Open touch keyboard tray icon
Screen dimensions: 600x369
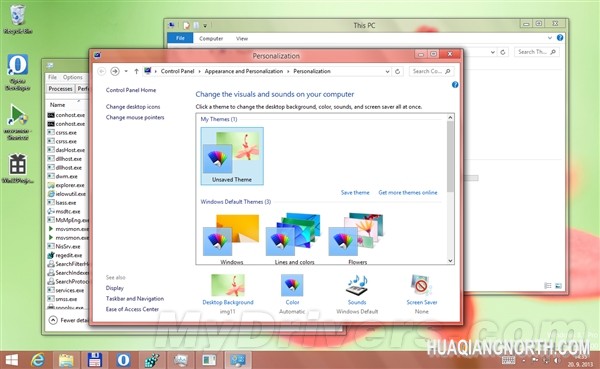point(508,359)
